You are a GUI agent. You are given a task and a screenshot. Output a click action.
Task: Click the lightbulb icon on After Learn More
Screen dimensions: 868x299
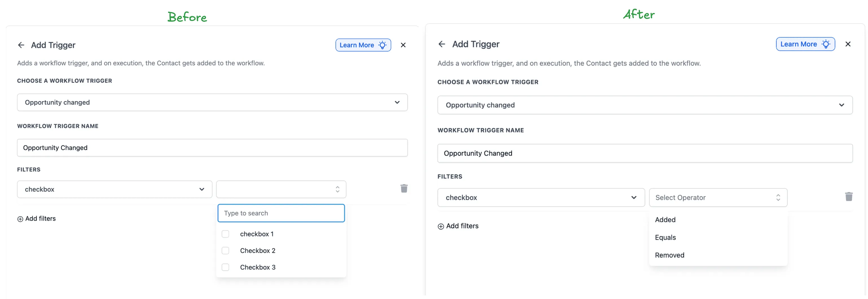click(x=826, y=44)
